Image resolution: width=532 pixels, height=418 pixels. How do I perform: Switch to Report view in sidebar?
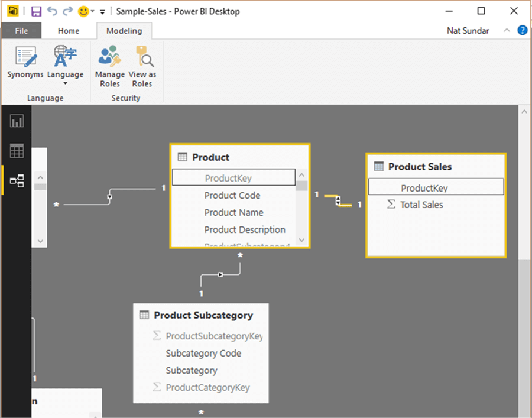tap(17, 121)
